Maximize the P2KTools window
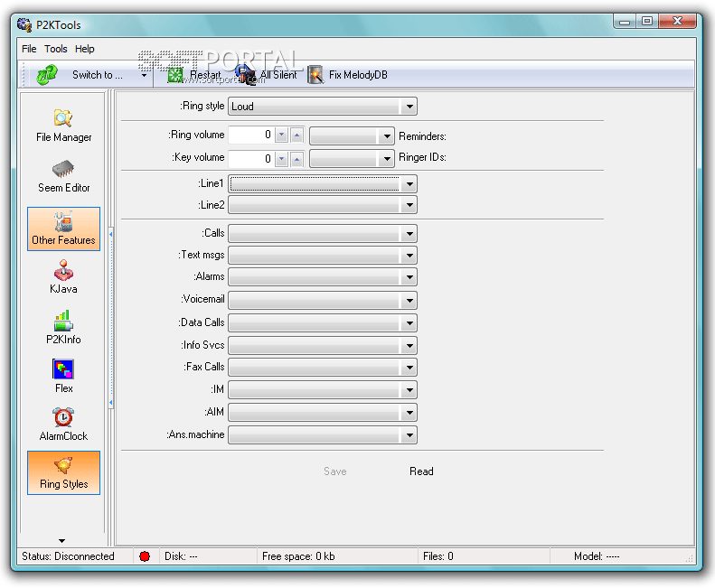Image resolution: width=715 pixels, height=588 pixels. pyautogui.click(x=647, y=21)
